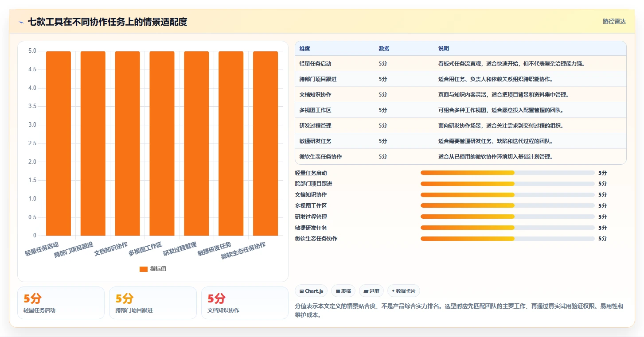
Task: Click the 研发过程管理 progress bar
Action: click(507, 217)
